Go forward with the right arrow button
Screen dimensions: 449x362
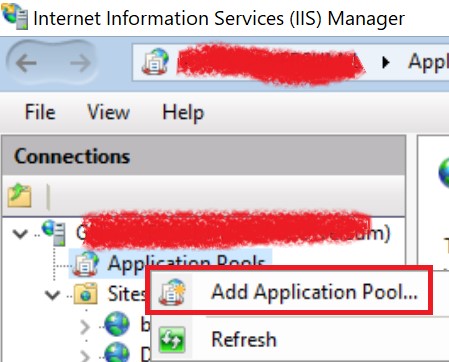click(80, 63)
